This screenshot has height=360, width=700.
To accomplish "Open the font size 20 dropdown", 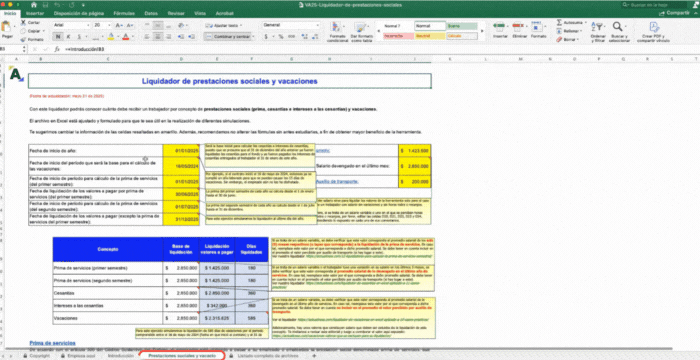I will (x=108, y=25).
